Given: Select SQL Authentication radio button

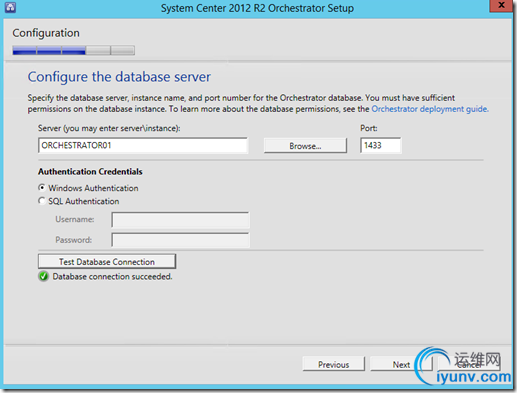Looking at the screenshot, I should pyautogui.click(x=42, y=201).
